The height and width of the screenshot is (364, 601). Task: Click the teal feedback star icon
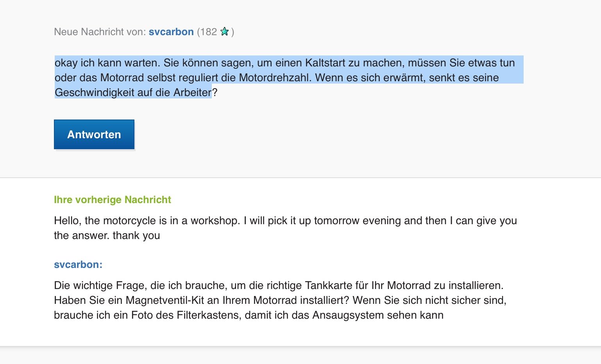[224, 32]
